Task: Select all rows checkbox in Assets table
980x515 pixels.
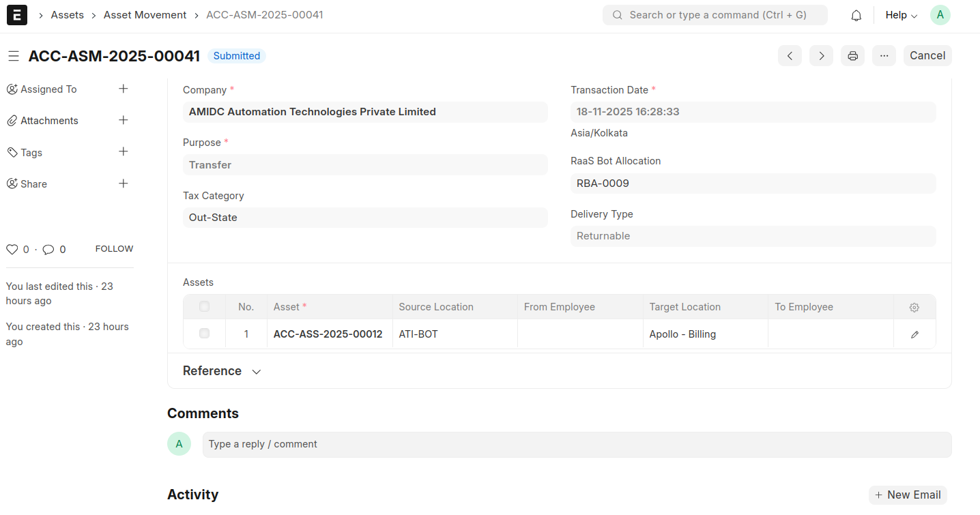Action: pyautogui.click(x=204, y=307)
